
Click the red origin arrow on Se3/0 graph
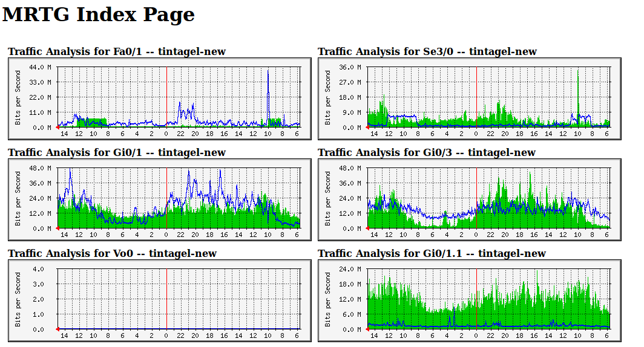click(x=367, y=128)
